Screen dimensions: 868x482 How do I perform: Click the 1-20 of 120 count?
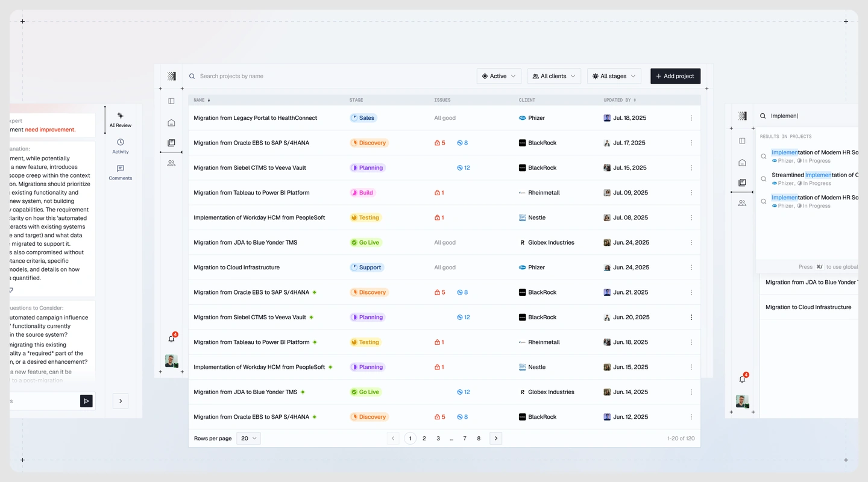[681, 439]
